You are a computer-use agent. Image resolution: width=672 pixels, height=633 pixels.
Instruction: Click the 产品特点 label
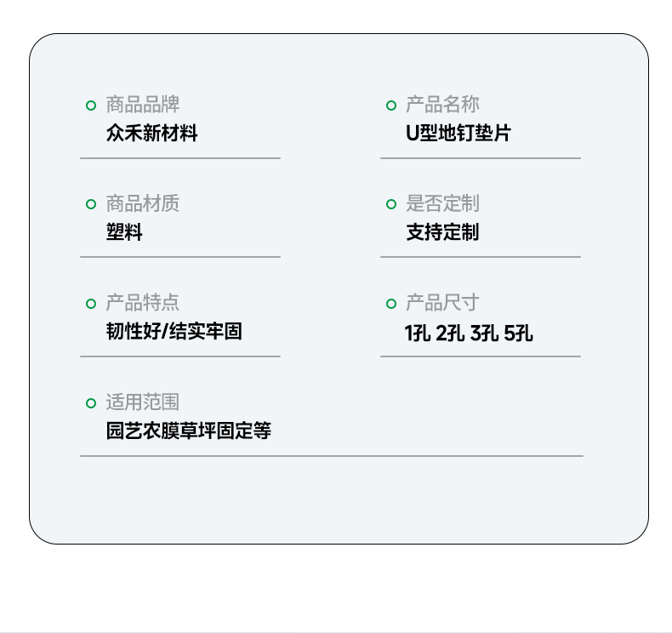pos(142,303)
